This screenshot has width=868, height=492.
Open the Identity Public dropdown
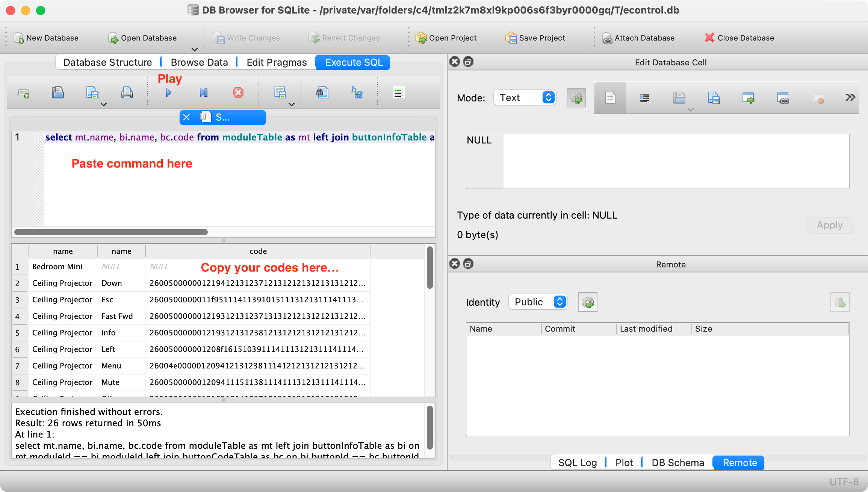538,302
